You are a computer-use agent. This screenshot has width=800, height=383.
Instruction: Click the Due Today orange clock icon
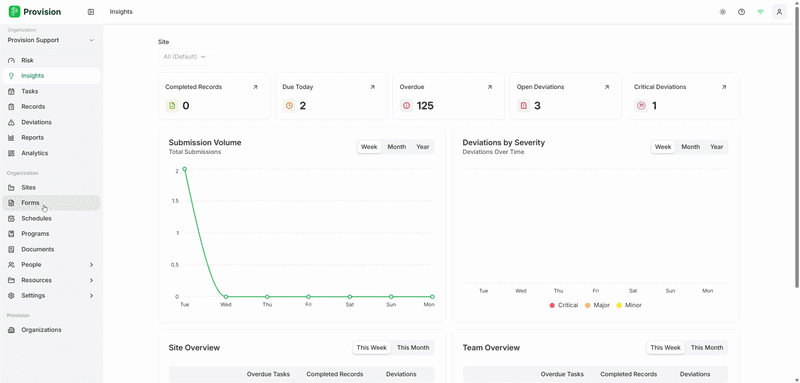(x=289, y=106)
